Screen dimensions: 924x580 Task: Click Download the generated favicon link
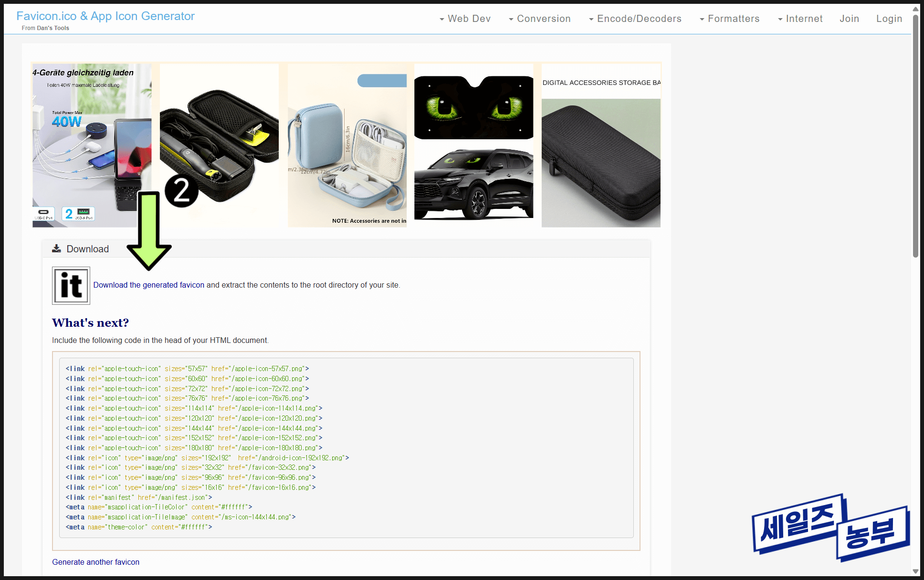tap(148, 285)
